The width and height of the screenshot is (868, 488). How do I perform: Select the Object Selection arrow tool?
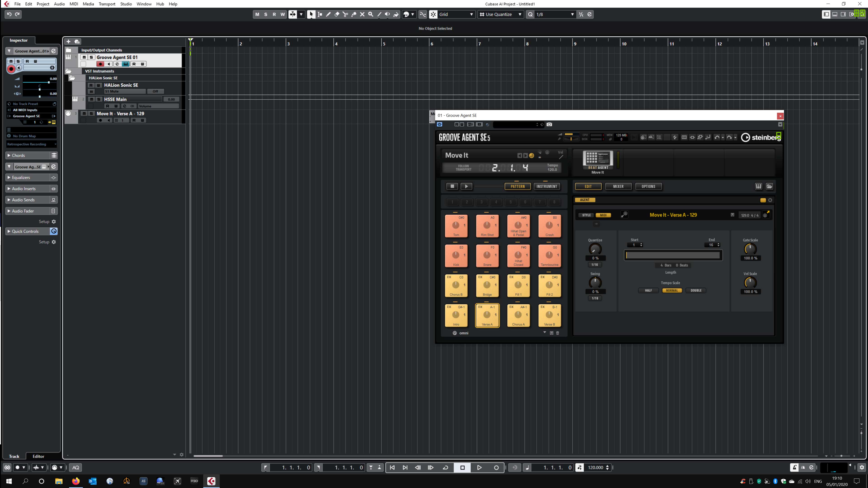(311, 14)
